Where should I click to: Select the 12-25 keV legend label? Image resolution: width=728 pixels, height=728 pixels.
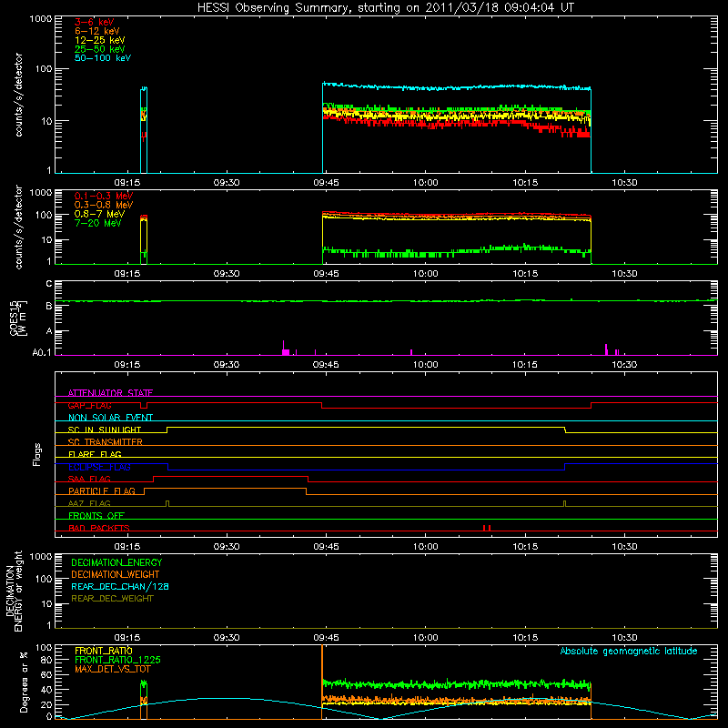point(100,40)
